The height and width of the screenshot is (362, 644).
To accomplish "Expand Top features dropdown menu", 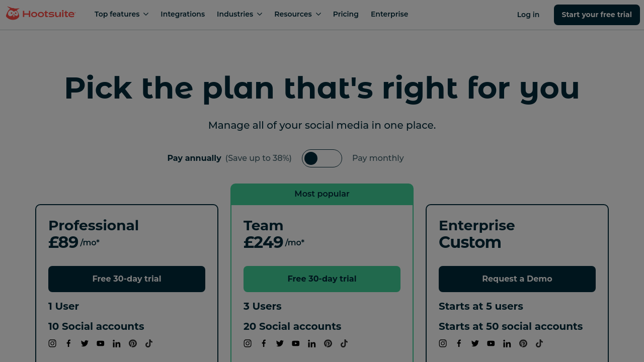I will (121, 14).
